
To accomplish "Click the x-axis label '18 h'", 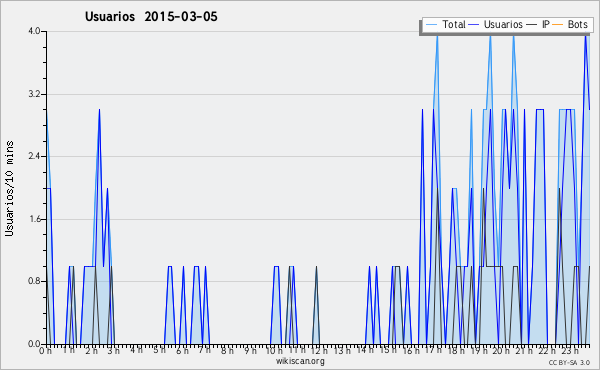I will tap(456, 350).
